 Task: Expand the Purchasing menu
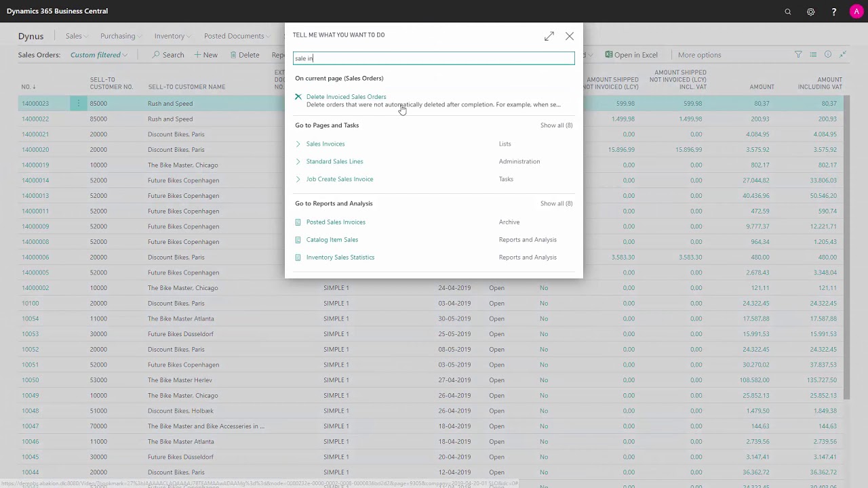[121, 36]
